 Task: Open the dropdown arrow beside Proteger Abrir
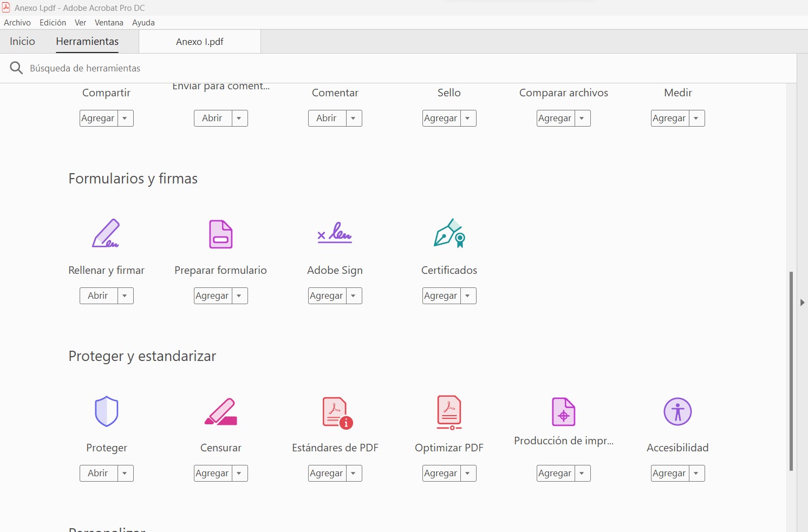pos(125,474)
